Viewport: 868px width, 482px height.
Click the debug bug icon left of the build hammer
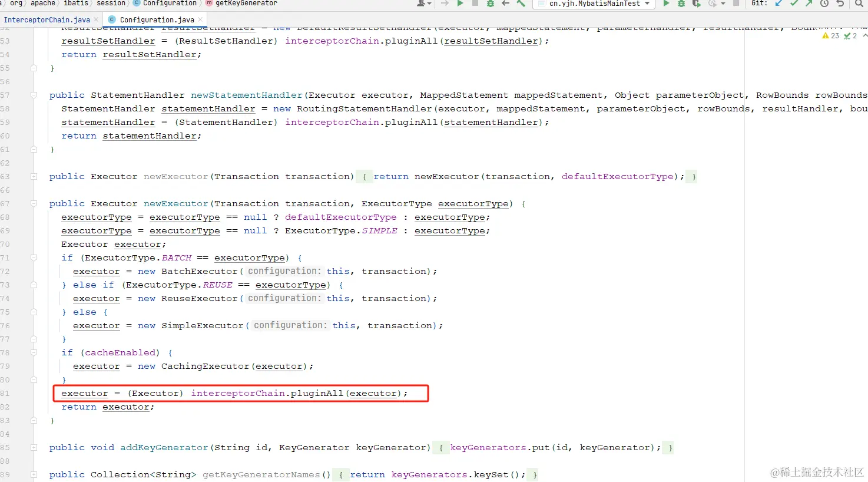[x=490, y=4]
